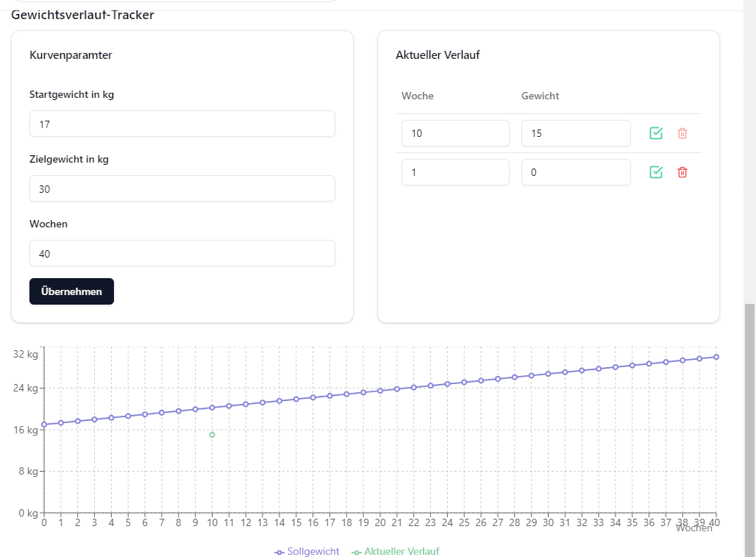The image size is (756, 557).
Task: Click the 24 kg axis label
Action: 26,388
